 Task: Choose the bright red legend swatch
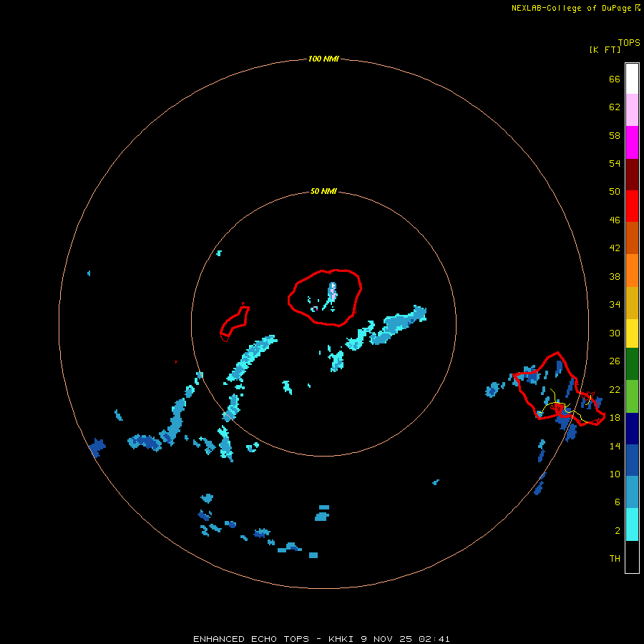pos(632,206)
